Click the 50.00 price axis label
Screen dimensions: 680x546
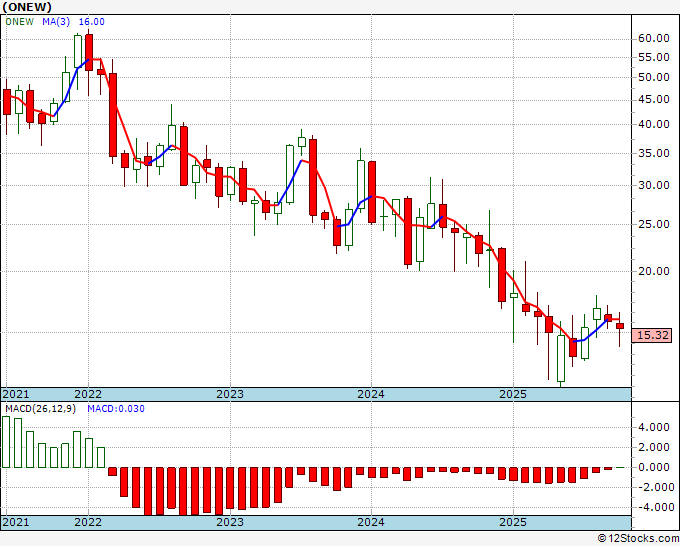click(654, 78)
